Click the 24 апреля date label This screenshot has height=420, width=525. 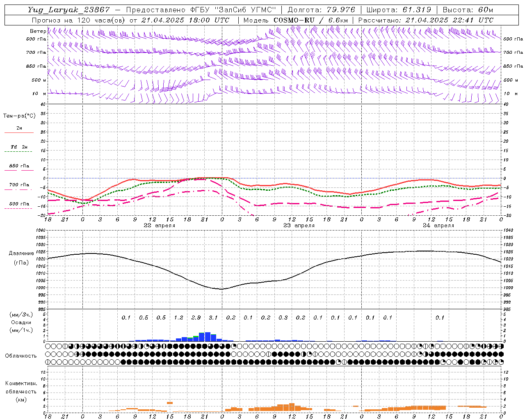pos(438,226)
